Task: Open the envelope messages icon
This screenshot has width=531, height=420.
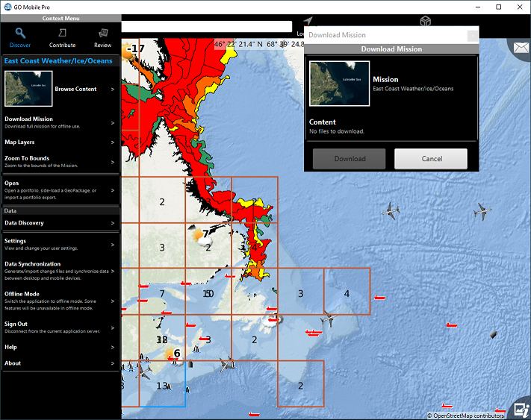Action: tap(521, 48)
